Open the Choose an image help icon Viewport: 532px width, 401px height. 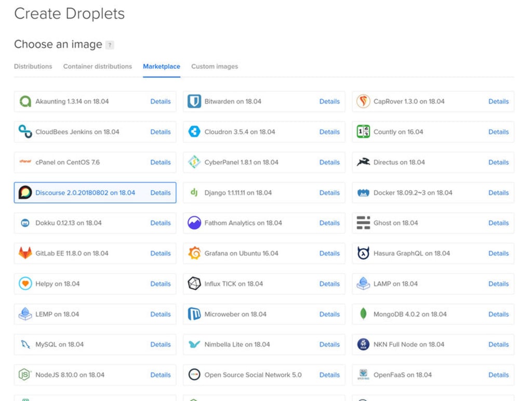[x=110, y=45]
